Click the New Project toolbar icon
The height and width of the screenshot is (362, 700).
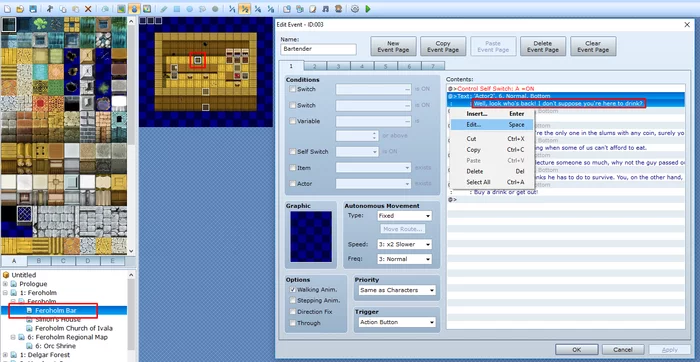pyautogui.click(x=8, y=8)
